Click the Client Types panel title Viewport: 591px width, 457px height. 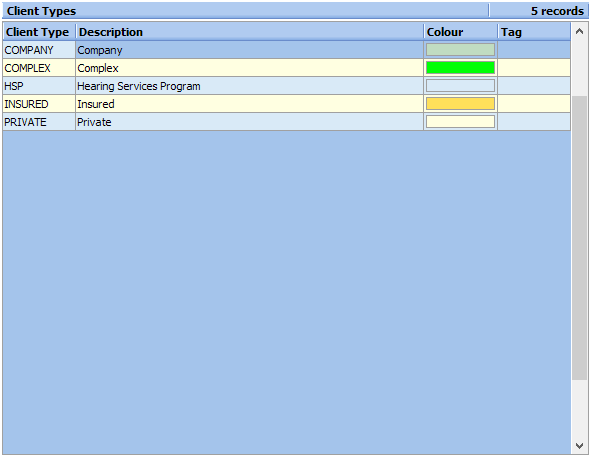pos(41,11)
